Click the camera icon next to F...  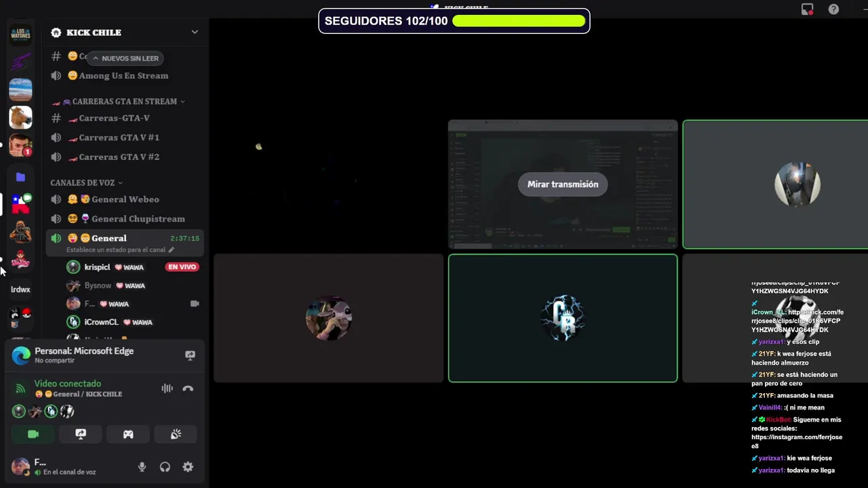tap(195, 304)
